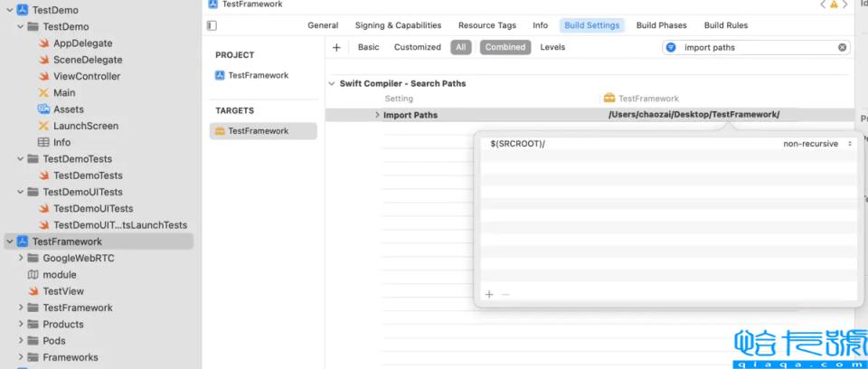Viewport: 868px width, 369px height.
Task: Expand the Pods group
Action: pos(21,341)
